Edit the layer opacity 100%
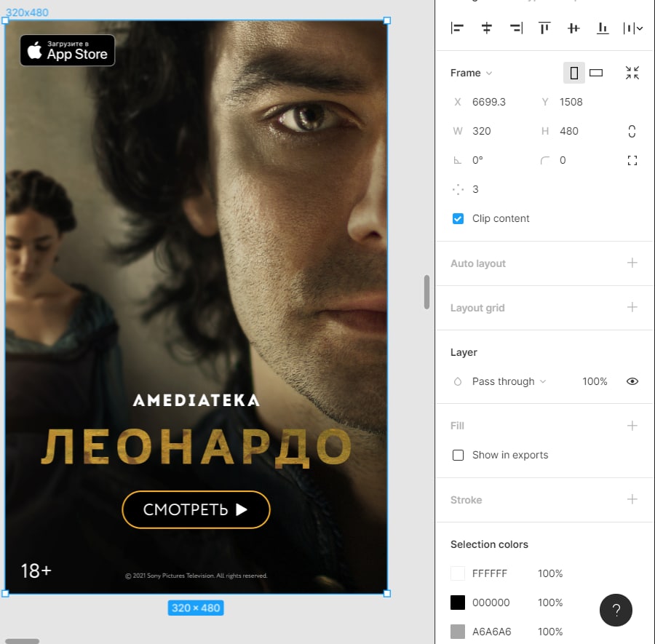This screenshot has width=655, height=644. tap(595, 381)
